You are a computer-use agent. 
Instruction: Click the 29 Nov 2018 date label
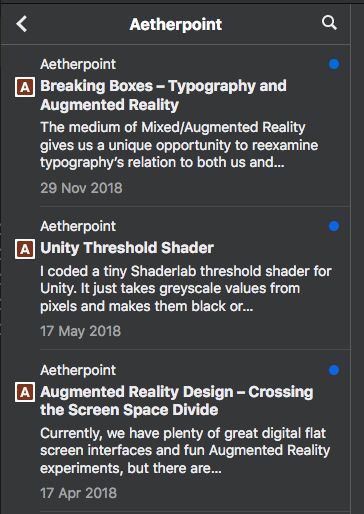[81, 188]
